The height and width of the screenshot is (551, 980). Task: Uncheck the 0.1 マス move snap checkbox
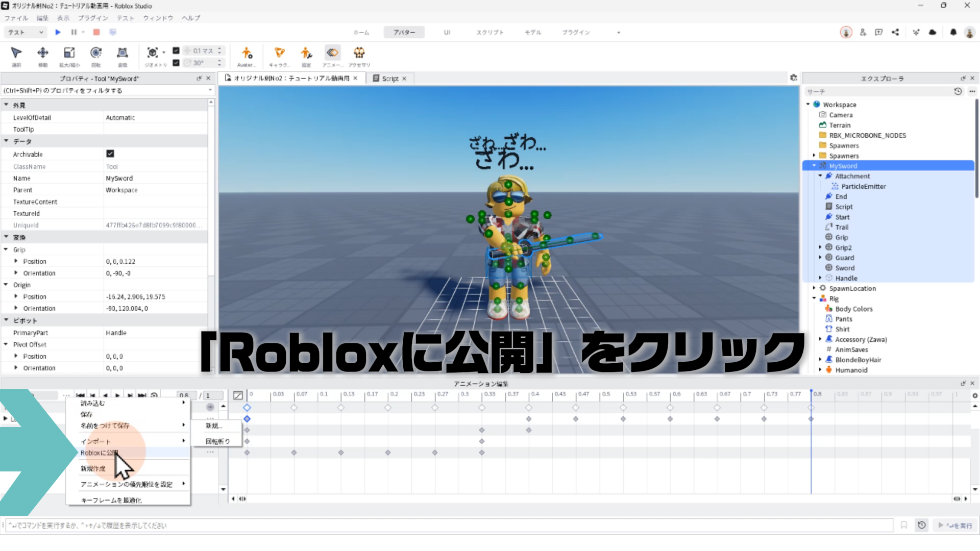pyautogui.click(x=176, y=51)
